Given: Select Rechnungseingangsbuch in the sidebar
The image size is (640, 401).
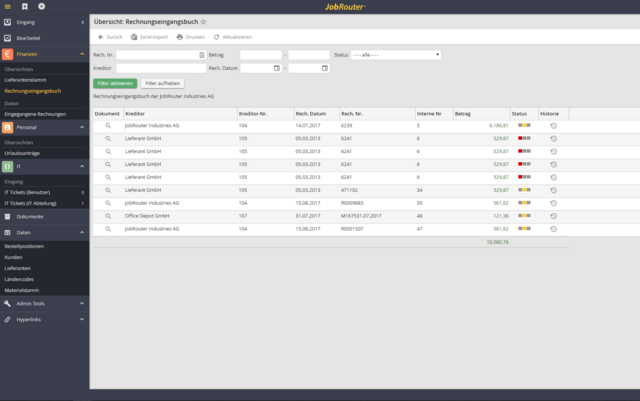Looking at the screenshot, I should click(x=33, y=91).
